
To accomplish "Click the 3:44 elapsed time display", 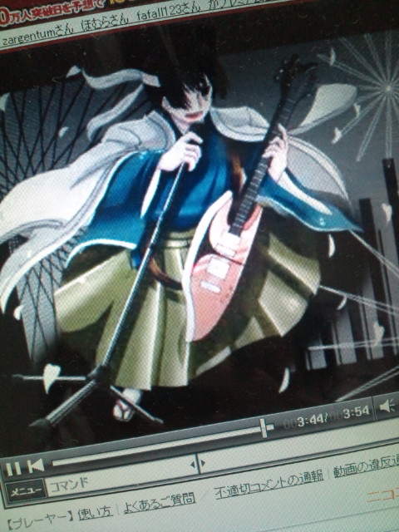I will pyautogui.click(x=310, y=420).
